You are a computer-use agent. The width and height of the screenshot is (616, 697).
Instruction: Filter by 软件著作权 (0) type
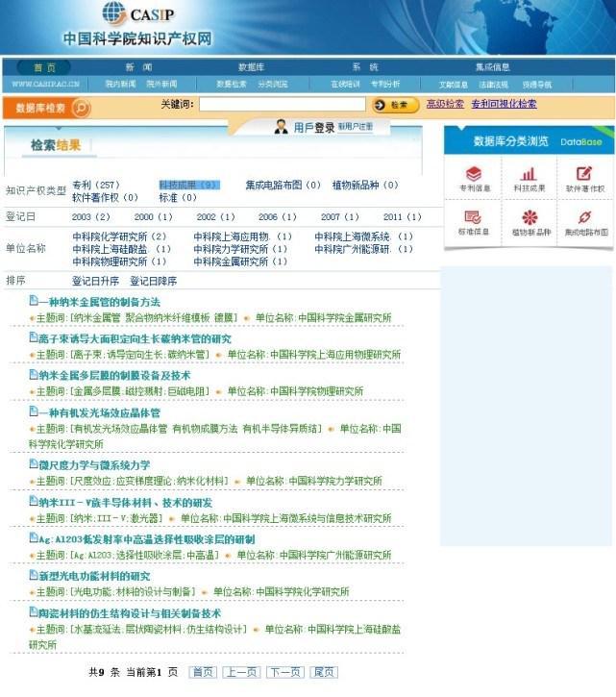pos(105,197)
